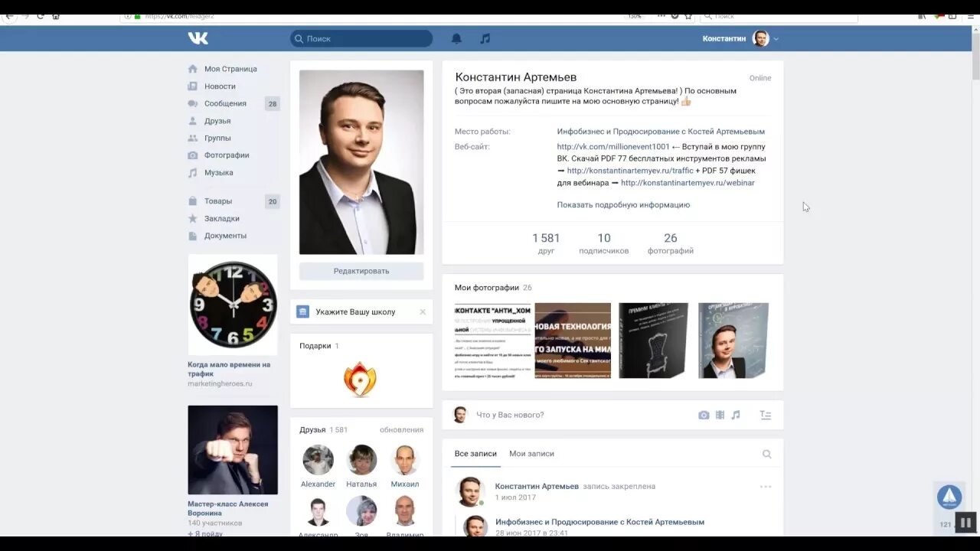Click the browser home icon
This screenshot has width=980, height=551.
coord(56,15)
